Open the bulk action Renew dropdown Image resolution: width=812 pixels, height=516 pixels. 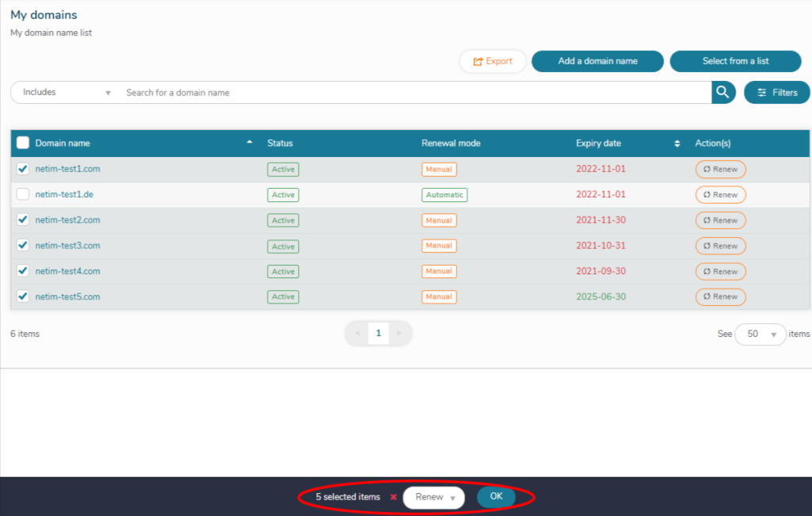pyautogui.click(x=434, y=498)
